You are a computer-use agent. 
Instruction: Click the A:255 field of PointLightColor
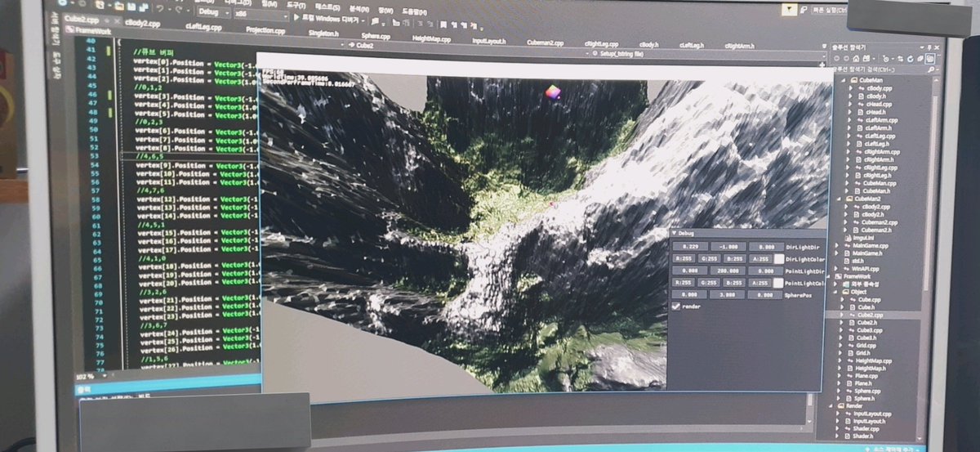tap(760, 283)
